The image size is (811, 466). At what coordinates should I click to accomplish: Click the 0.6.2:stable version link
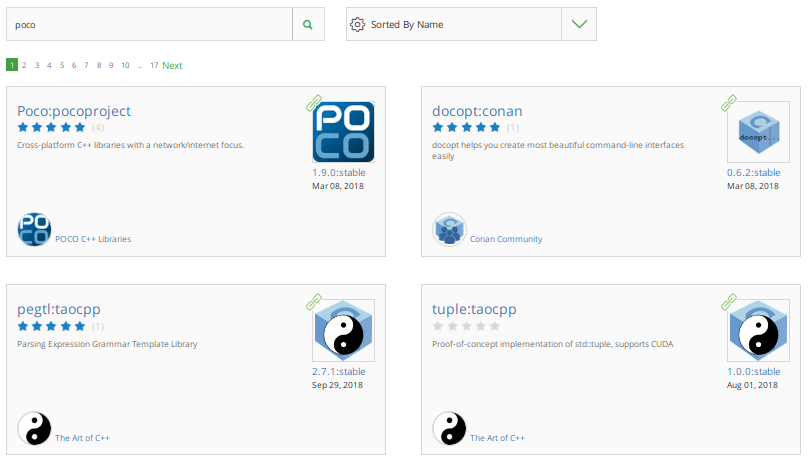click(x=754, y=173)
